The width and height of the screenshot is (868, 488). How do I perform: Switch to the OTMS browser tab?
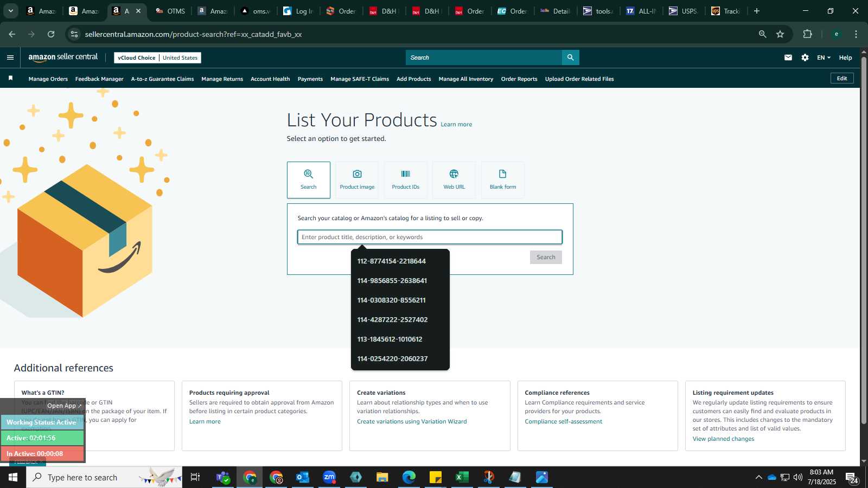(x=170, y=11)
